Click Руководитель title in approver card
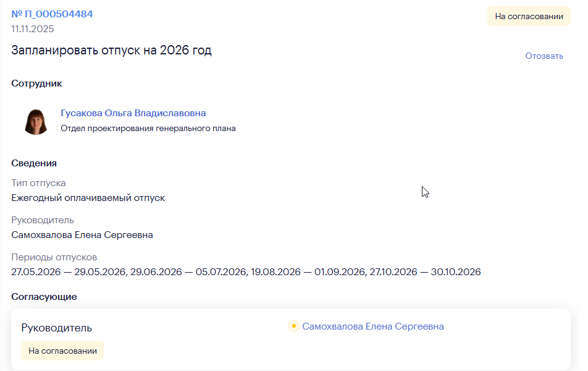The height and width of the screenshot is (371, 588). pos(56,328)
